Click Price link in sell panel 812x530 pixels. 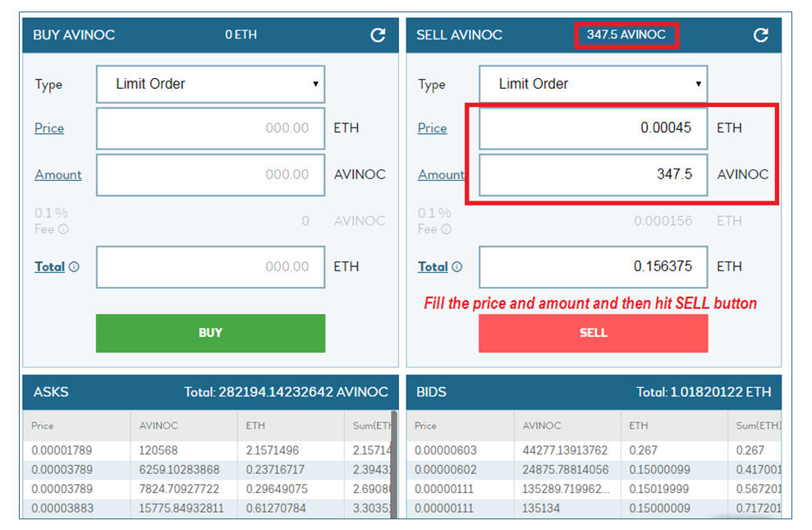(433, 128)
